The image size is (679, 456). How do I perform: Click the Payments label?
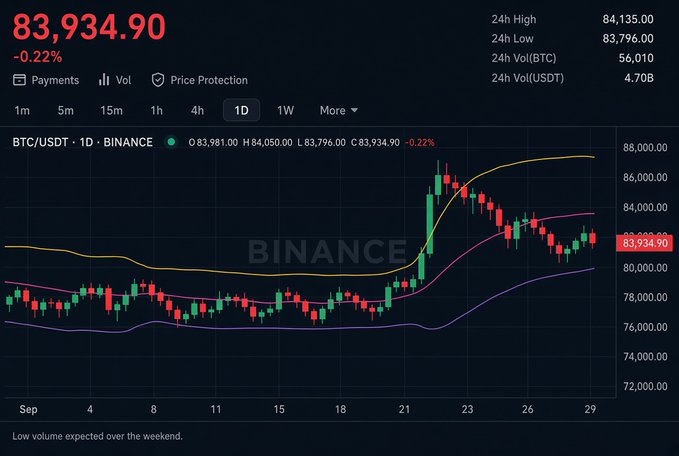[x=55, y=80]
